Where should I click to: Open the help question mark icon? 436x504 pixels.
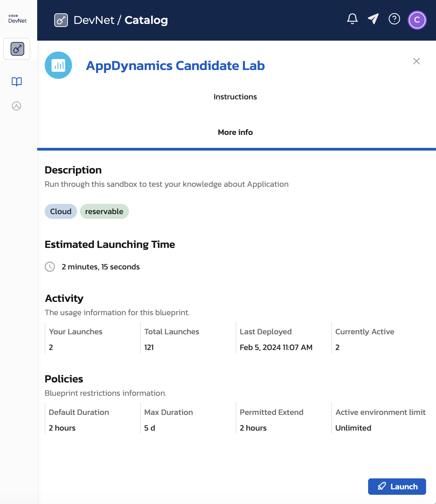tap(394, 19)
